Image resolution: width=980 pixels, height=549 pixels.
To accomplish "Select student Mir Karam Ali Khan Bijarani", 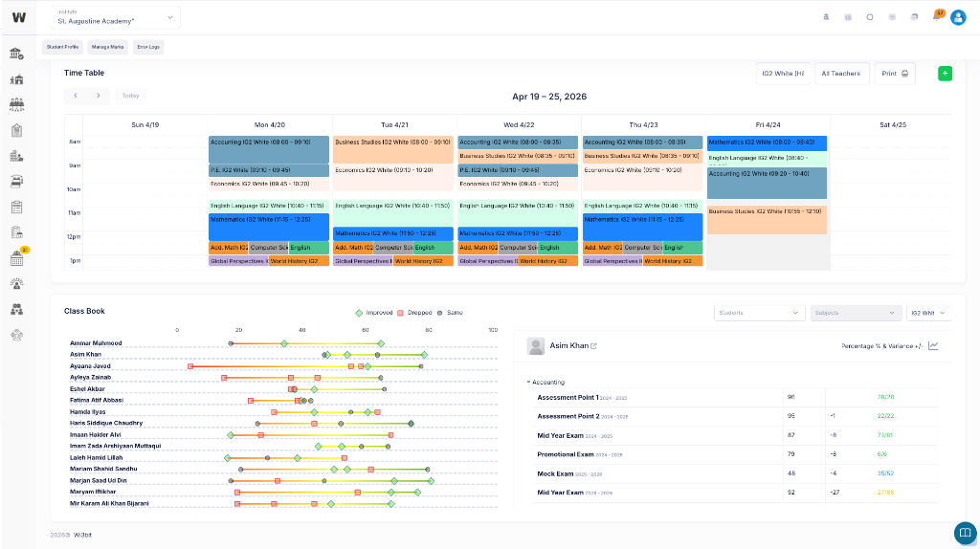I will 109,503.
